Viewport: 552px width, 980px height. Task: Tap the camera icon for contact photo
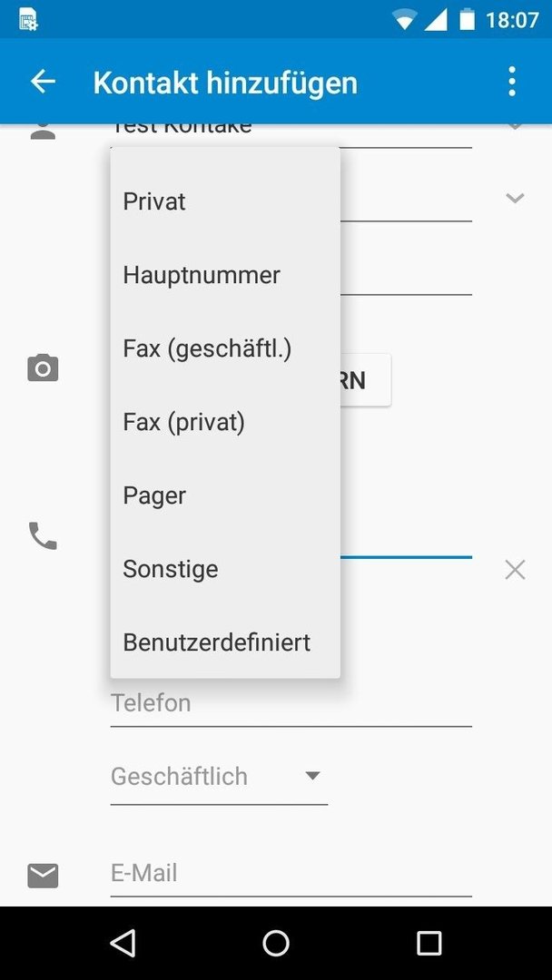[44, 367]
